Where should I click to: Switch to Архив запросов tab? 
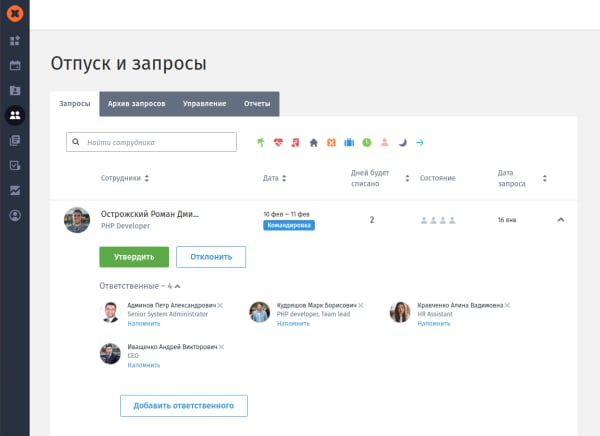pos(136,104)
